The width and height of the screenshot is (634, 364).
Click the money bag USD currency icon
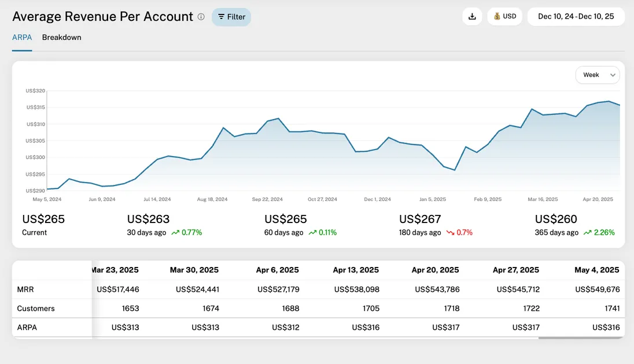497,17
